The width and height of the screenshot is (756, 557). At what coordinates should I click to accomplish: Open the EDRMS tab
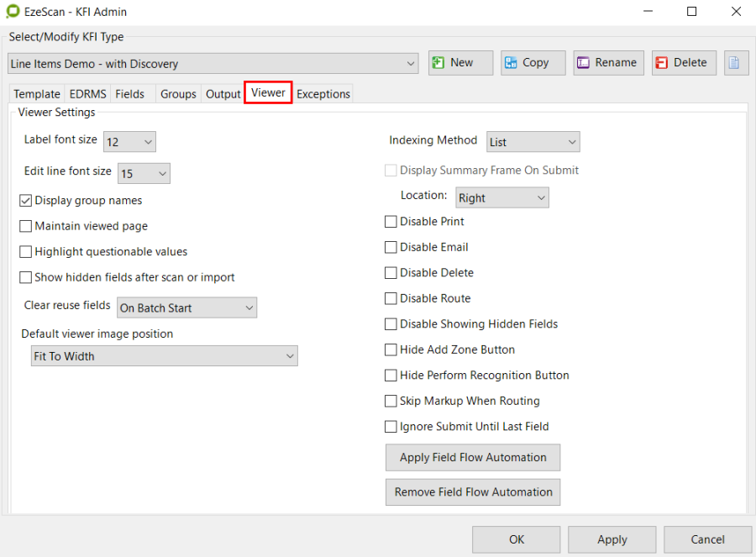point(88,94)
